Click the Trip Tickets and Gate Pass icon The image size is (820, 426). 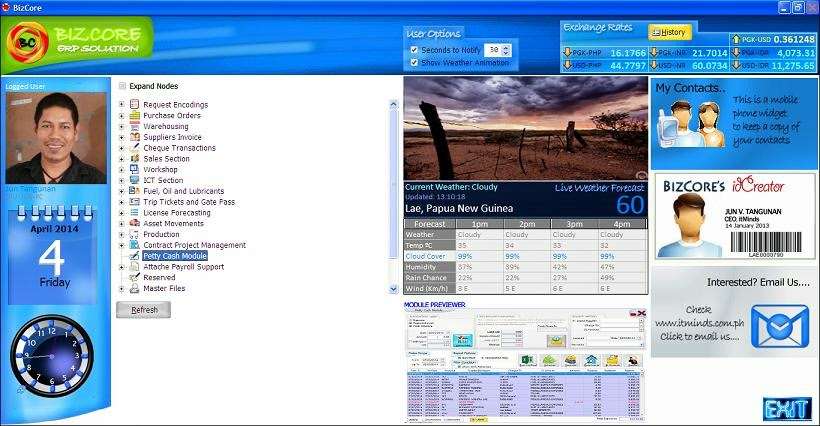click(134, 202)
